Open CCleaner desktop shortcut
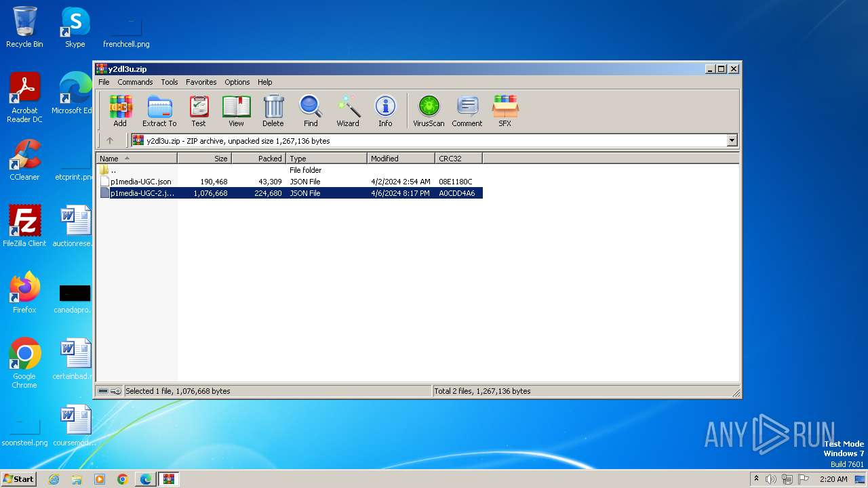Screen dimensions: 868x488 pyautogui.click(x=24, y=159)
